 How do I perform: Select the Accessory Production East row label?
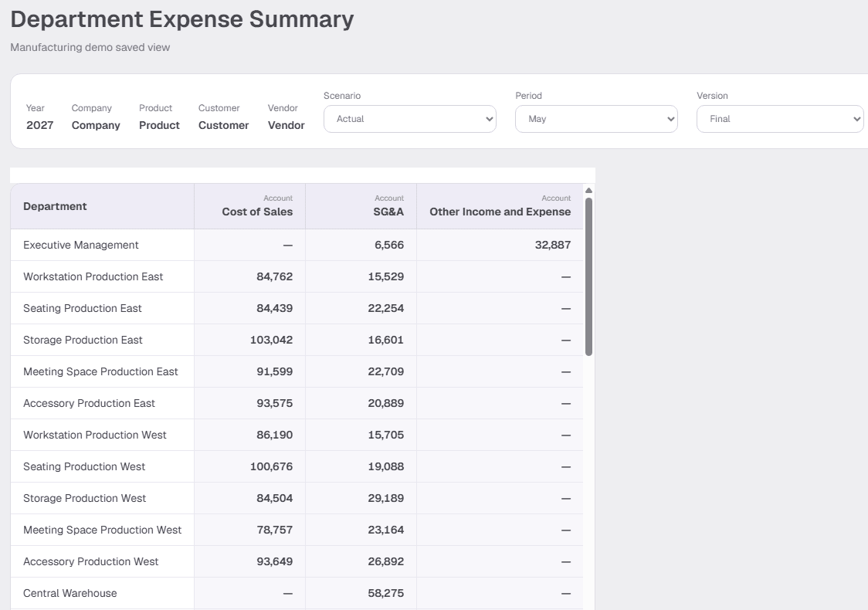pos(89,403)
